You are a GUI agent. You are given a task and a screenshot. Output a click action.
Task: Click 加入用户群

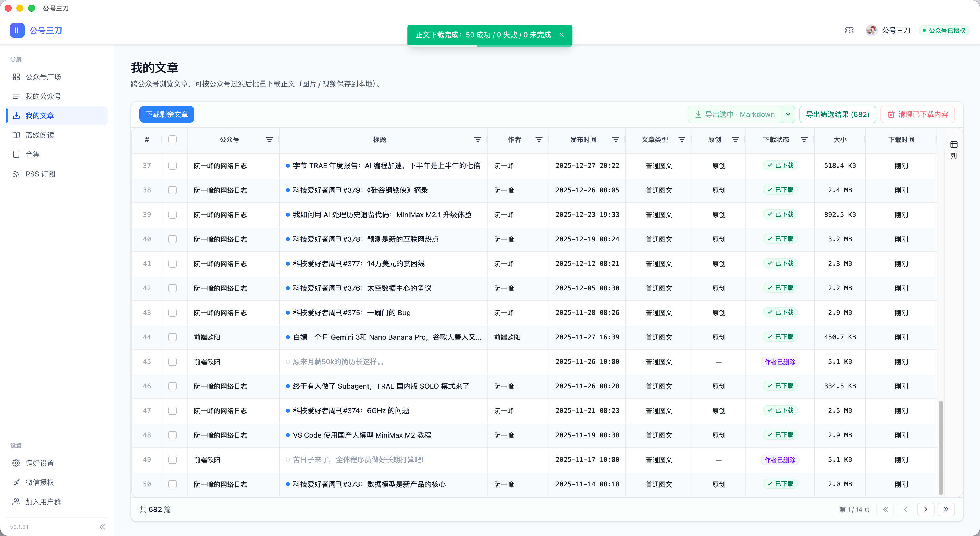point(57,502)
